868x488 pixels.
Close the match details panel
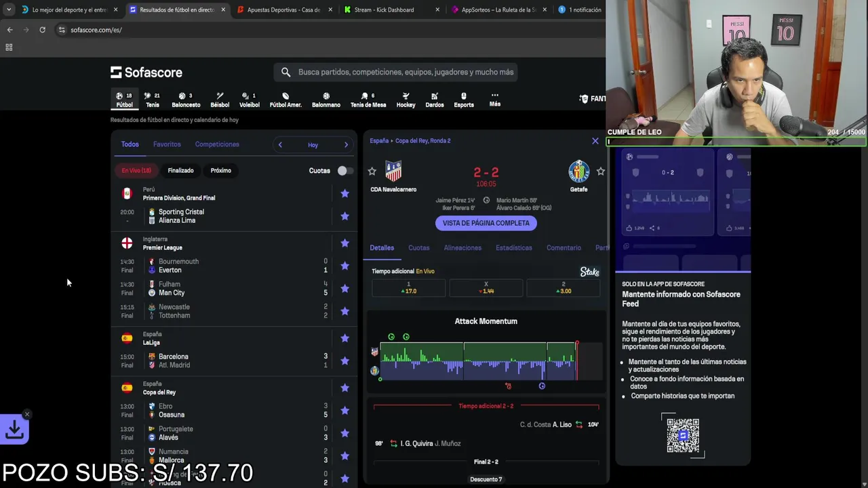pyautogui.click(x=595, y=141)
